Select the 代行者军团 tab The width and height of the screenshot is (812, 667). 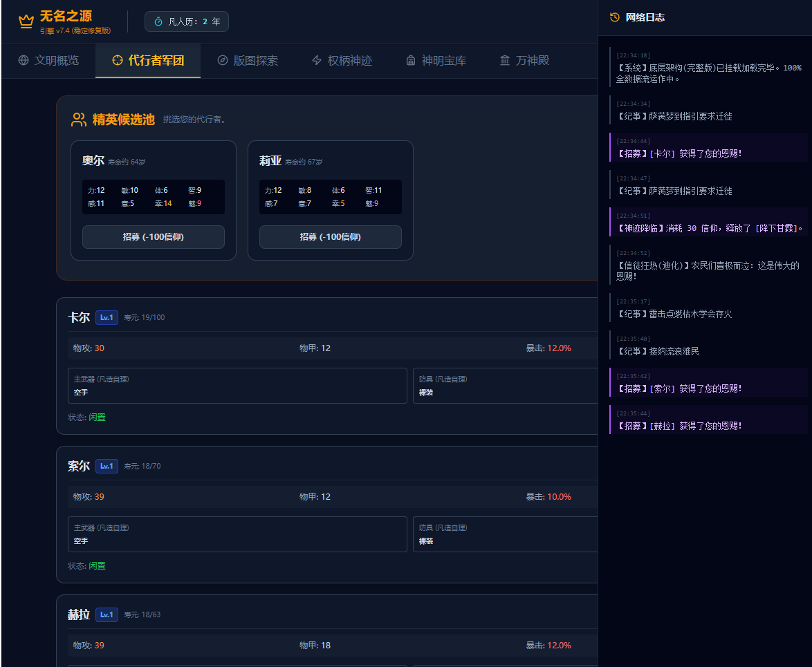click(148, 61)
